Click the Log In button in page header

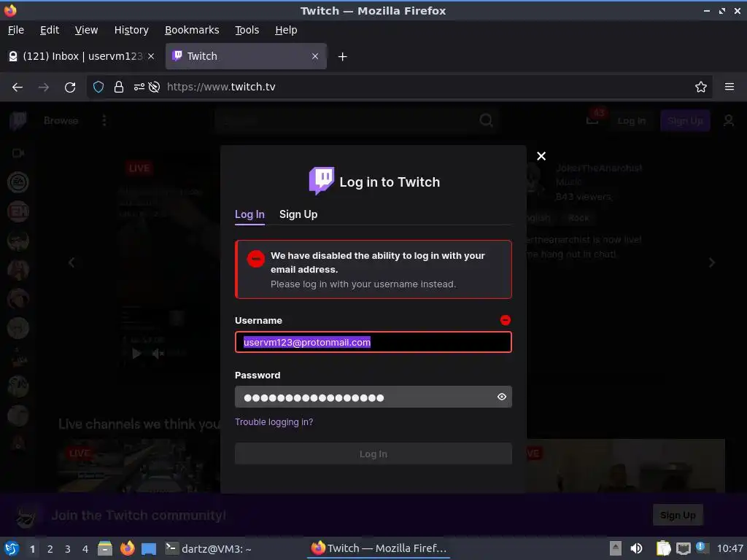pyautogui.click(x=631, y=121)
